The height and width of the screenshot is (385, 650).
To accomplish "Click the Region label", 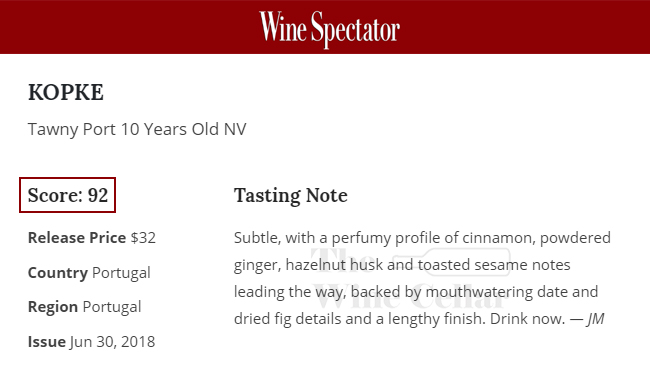I will (x=53, y=307).
